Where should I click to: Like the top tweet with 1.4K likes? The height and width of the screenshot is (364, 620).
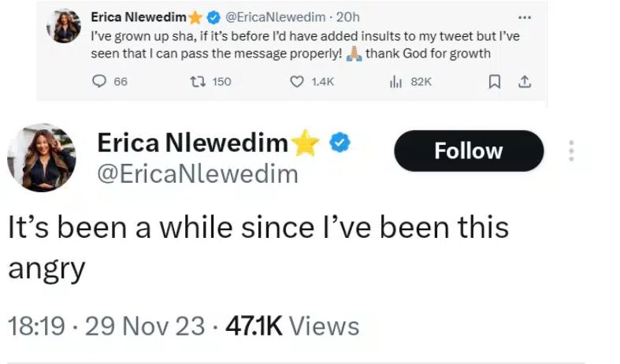298,81
